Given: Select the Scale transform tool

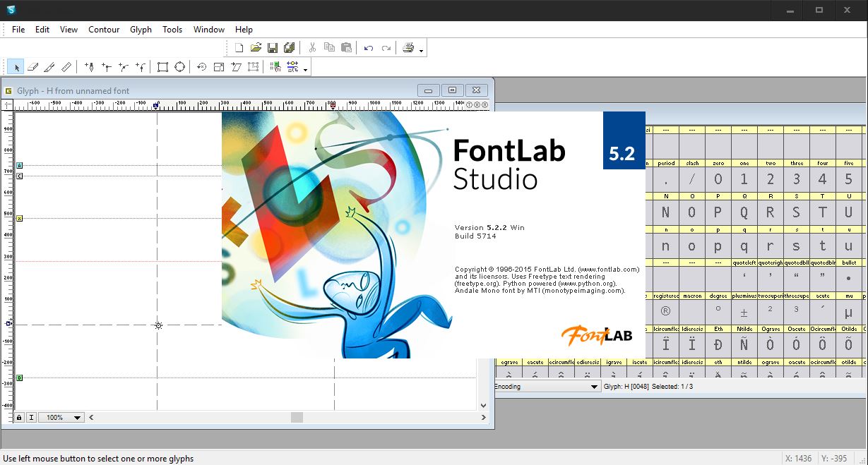Looking at the screenshot, I should pyautogui.click(x=219, y=67).
